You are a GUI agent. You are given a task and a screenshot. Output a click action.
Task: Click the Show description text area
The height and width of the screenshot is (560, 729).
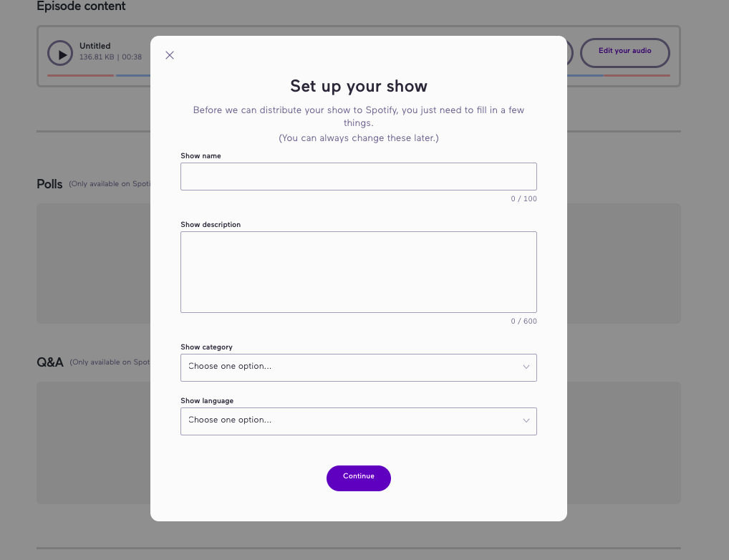coord(359,272)
